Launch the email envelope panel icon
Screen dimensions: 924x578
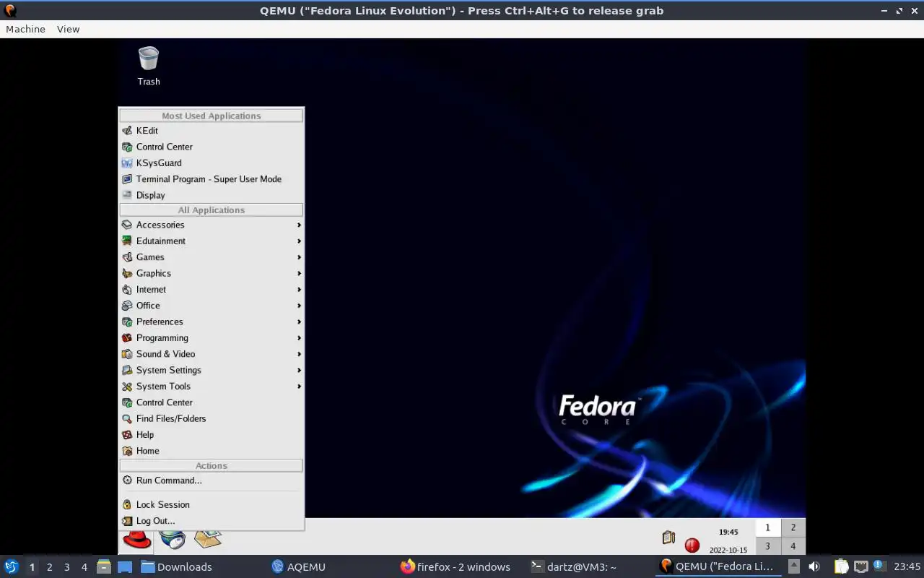pyautogui.click(x=208, y=539)
